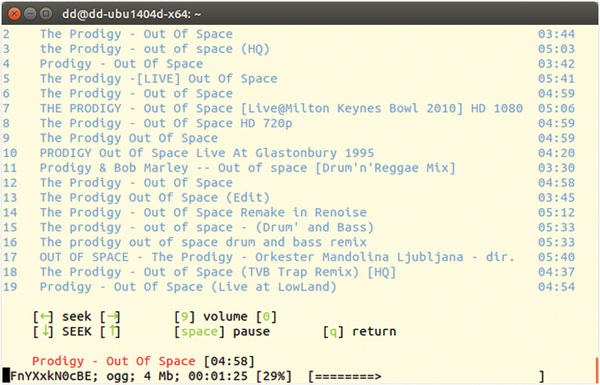600x385 pixels.
Task: Select result 3 'out of space (HQ)'
Action: (x=155, y=49)
